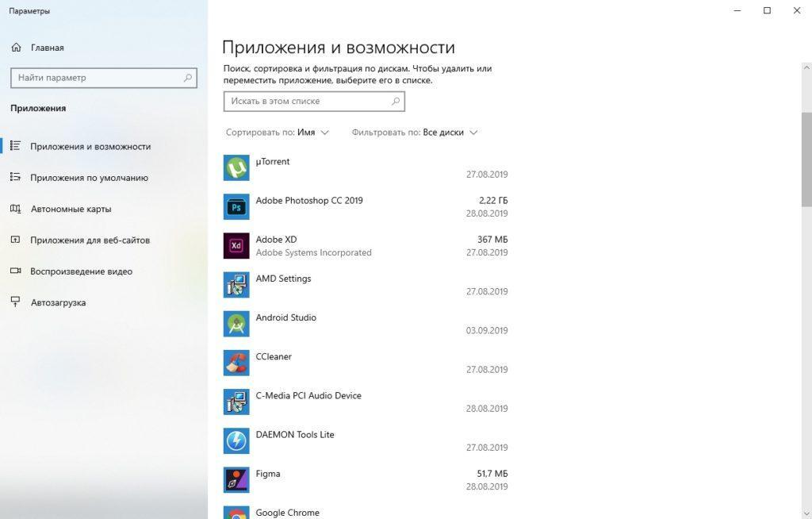Select the Adobe XD name text
The image size is (812, 519).
click(x=276, y=239)
